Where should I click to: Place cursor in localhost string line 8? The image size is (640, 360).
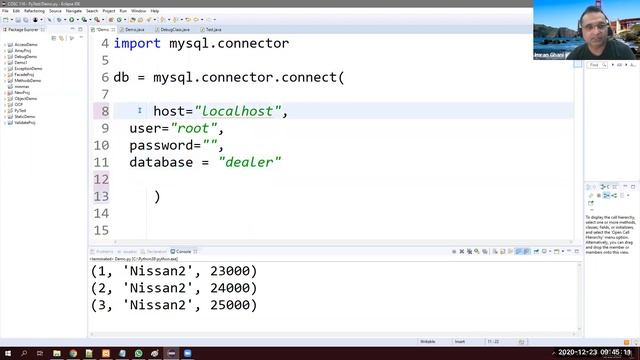tap(238, 111)
